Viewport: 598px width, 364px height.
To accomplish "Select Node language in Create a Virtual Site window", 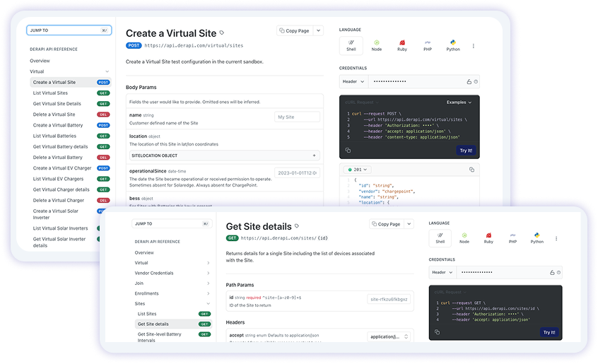I will [x=377, y=46].
